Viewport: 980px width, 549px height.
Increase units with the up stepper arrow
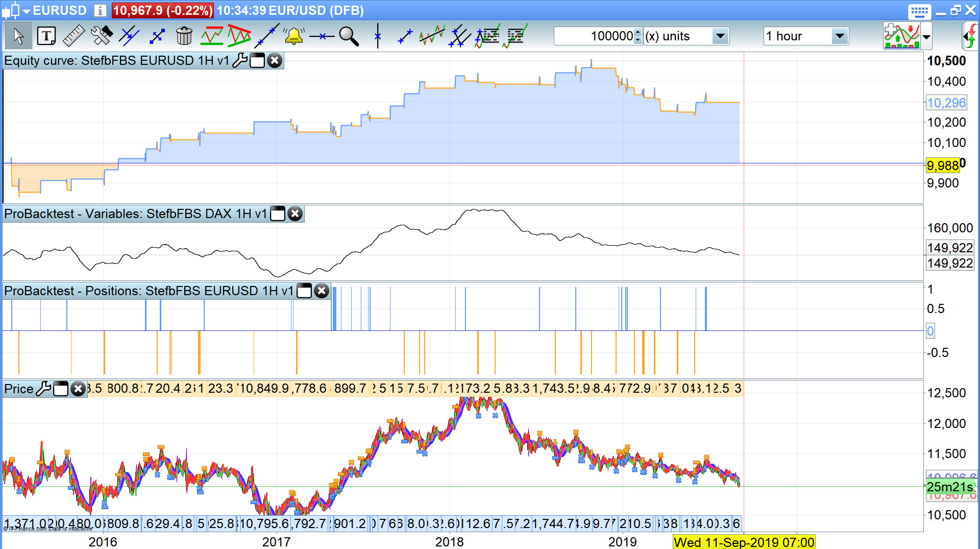click(x=638, y=32)
